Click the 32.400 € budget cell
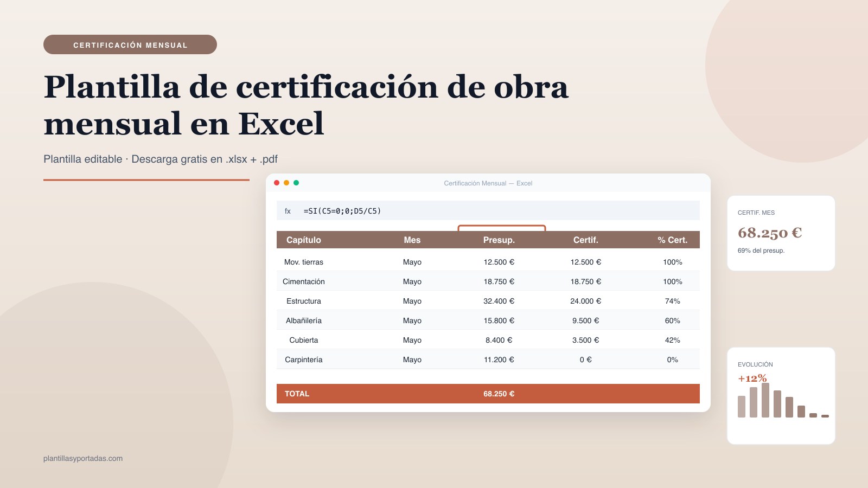Image resolution: width=868 pixels, height=488 pixels. 499,301
